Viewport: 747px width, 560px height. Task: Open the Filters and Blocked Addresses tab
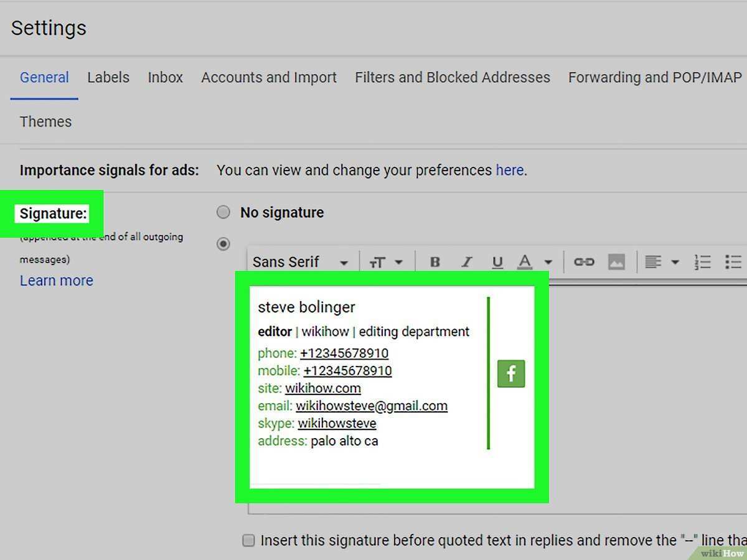453,78
